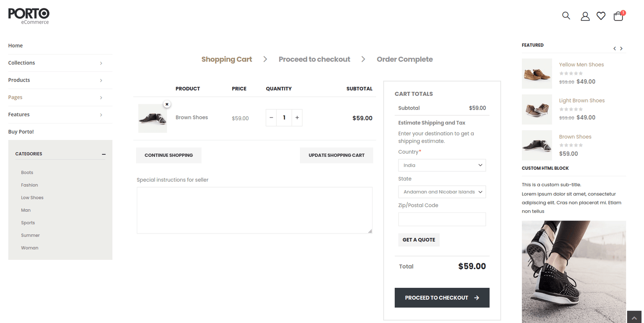Remove Brown Shoes with the x icon
The height and width of the screenshot is (323, 644).
pos(167,104)
